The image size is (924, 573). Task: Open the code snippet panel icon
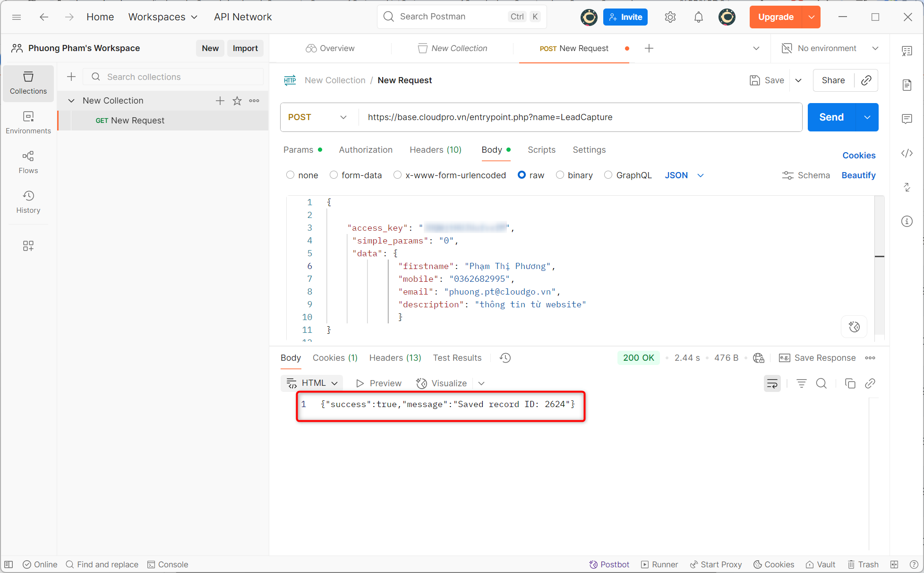tap(907, 153)
